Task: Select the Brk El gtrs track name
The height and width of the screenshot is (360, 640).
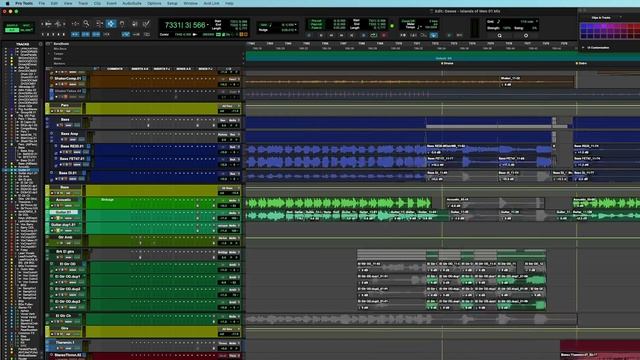Action: coord(64,252)
